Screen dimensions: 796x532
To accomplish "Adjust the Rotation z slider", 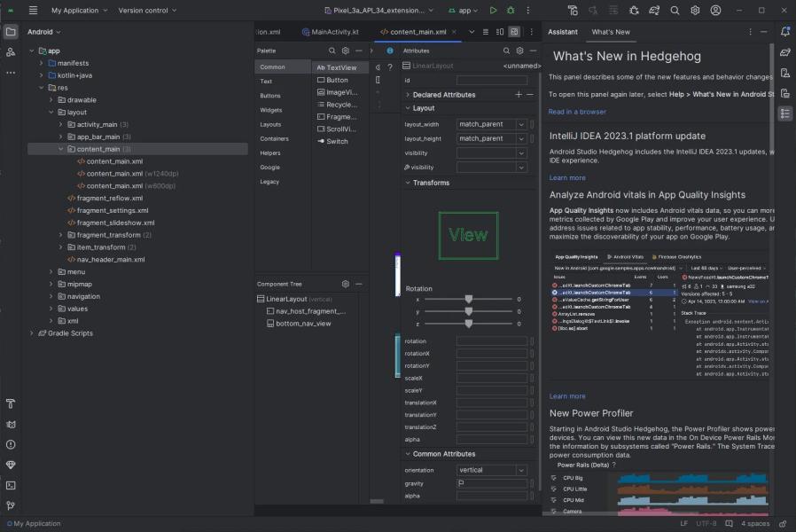I will (469, 324).
